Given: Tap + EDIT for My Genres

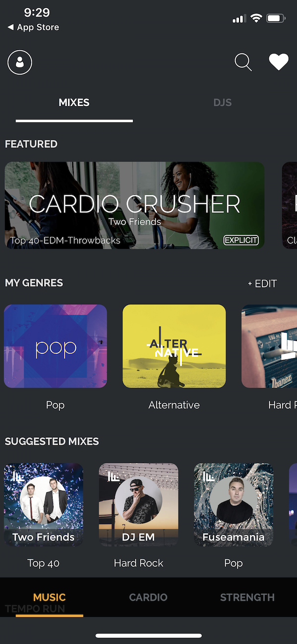Looking at the screenshot, I should coord(262,284).
